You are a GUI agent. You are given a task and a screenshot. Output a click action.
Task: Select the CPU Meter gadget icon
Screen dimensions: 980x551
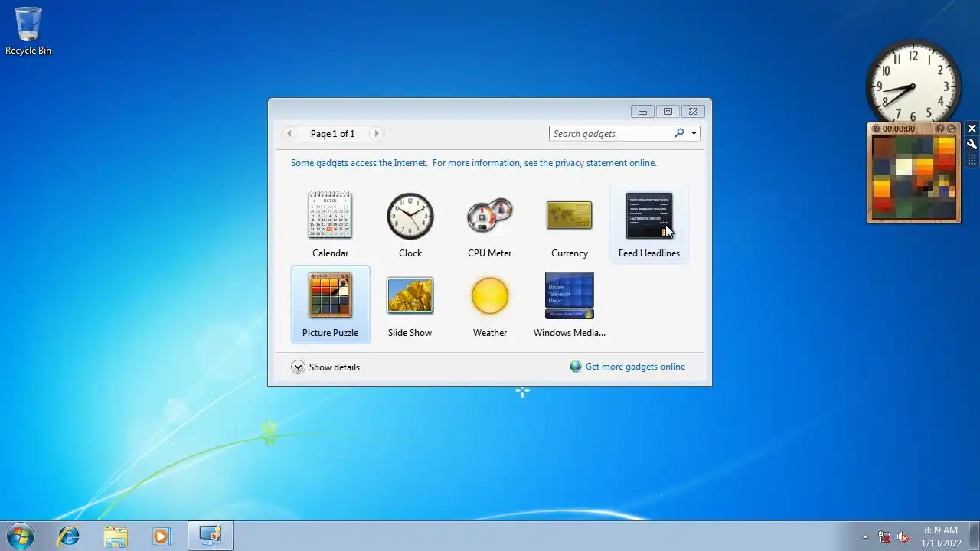(x=490, y=216)
